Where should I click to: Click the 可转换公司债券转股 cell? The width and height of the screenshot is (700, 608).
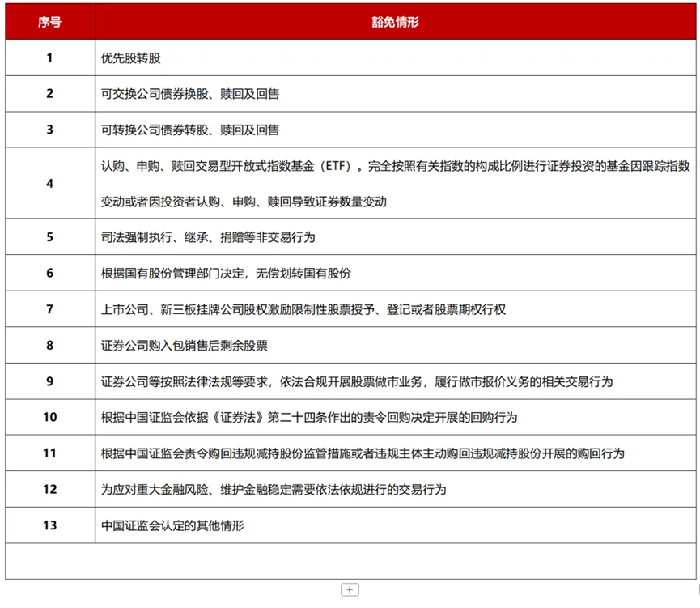[x=190, y=130]
